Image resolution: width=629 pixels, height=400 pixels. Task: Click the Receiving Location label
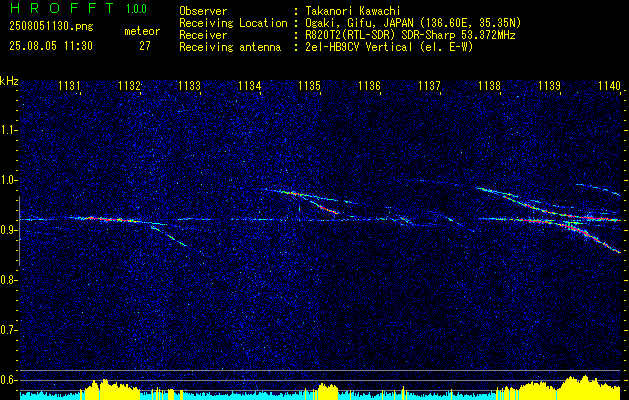[x=233, y=23]
